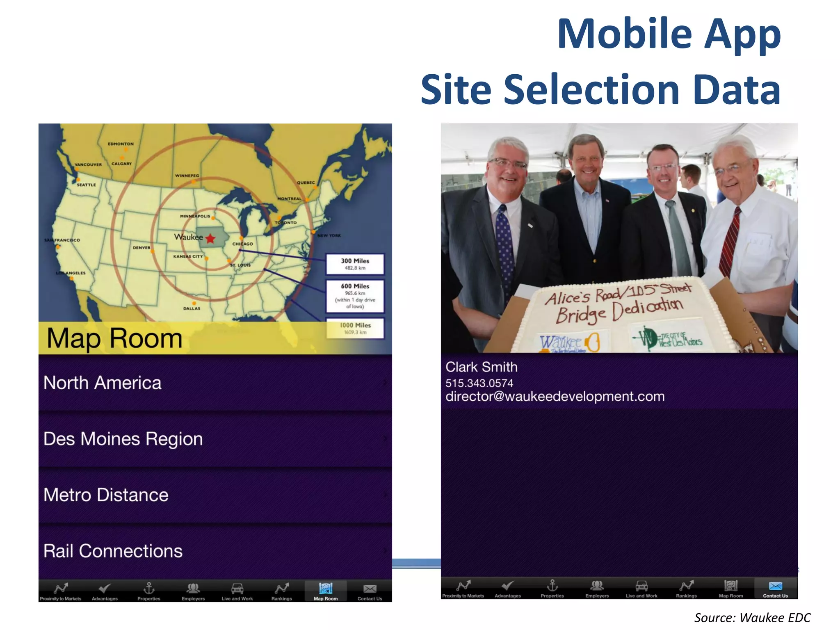The image size is (840, 630).
Task: Click the Seattle label on map
Action: (87, 185)
